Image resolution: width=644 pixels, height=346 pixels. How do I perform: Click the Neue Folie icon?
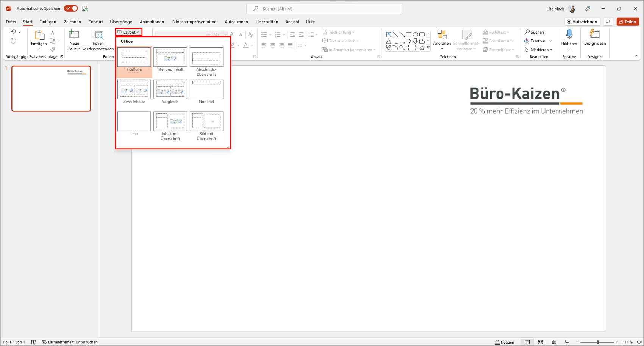coord(74,35)
